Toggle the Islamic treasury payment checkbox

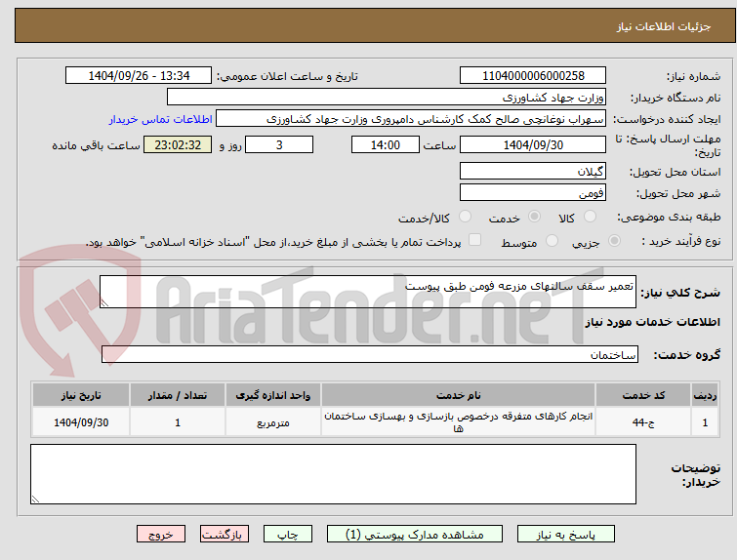475,240
